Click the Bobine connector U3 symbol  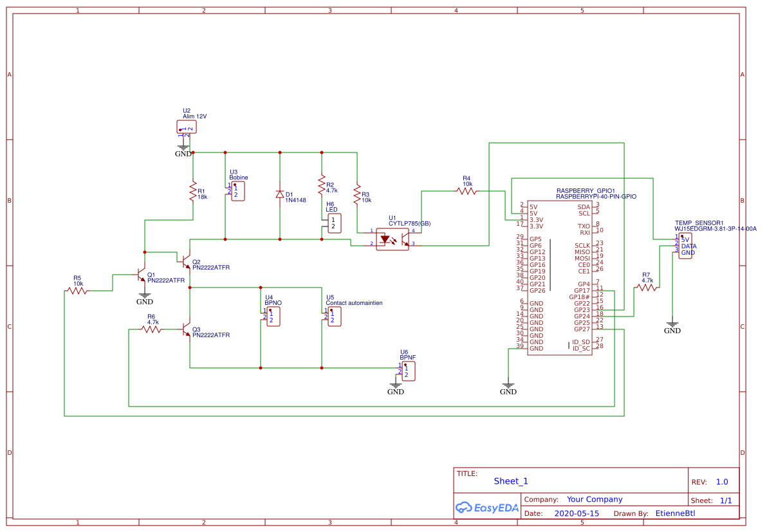coord(237,191)
